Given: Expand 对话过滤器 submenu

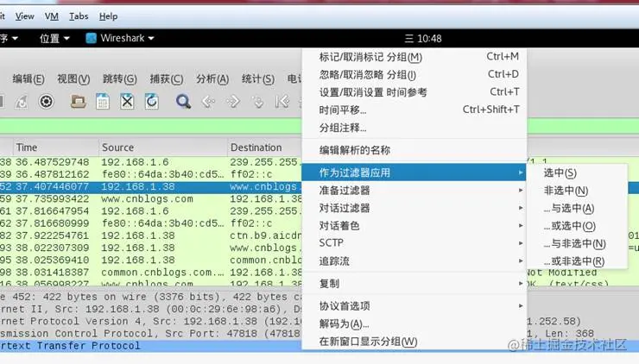Looking at the screenshot, I should click(414, 208).
